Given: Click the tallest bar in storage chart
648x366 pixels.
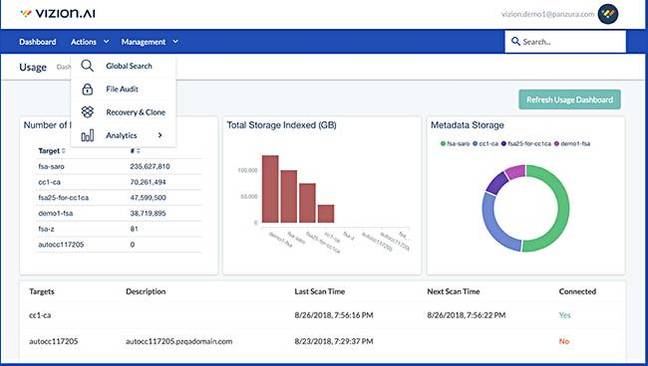Looking at the screenshot, I should [x=270, y=189].
